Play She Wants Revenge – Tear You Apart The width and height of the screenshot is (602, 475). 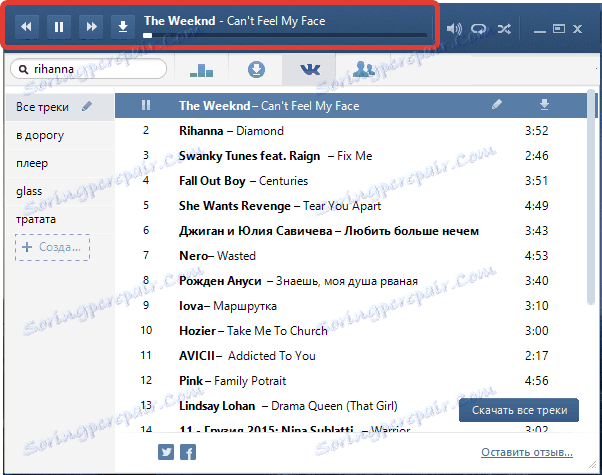[x=351, y=205]
